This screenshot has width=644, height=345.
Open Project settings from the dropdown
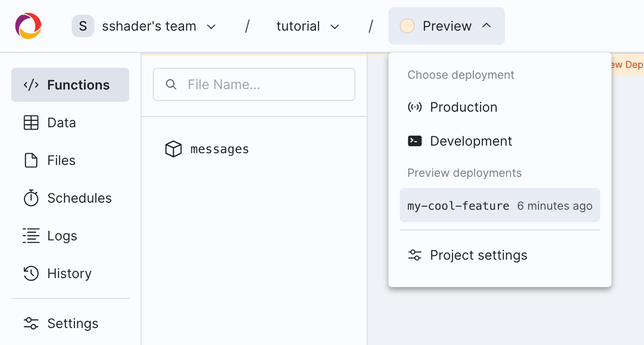(500, 255)
